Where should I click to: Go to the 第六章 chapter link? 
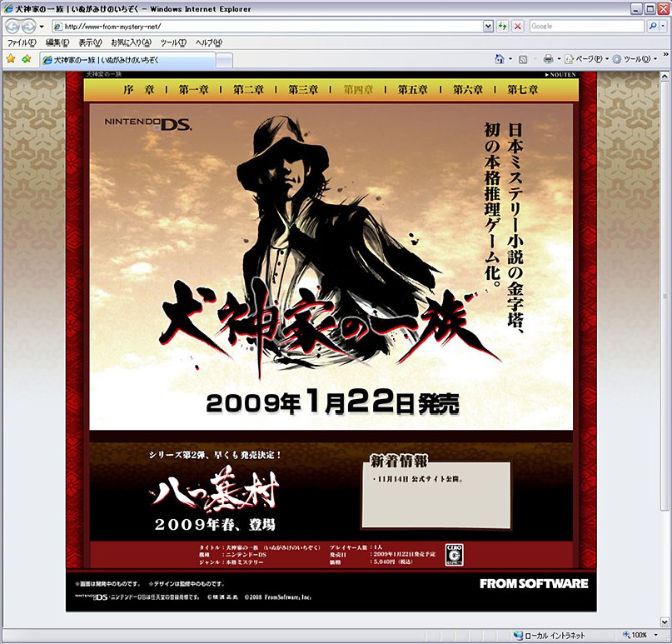(468, 90)
